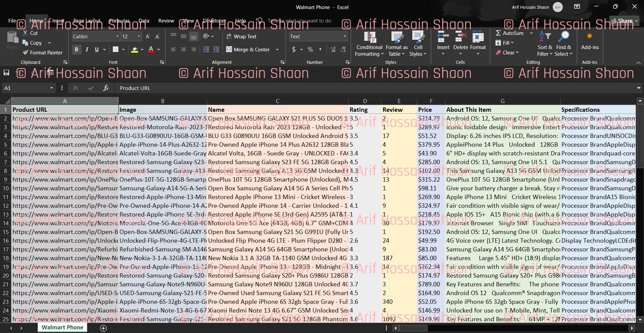644x333 pixels.
Task: Open the Calibri font name dropdown
Action: point(117,37)
